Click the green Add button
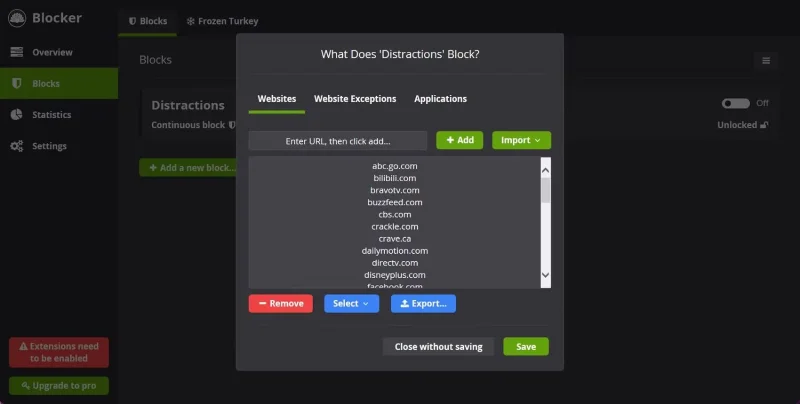800x404 pixels. point(459,140)
